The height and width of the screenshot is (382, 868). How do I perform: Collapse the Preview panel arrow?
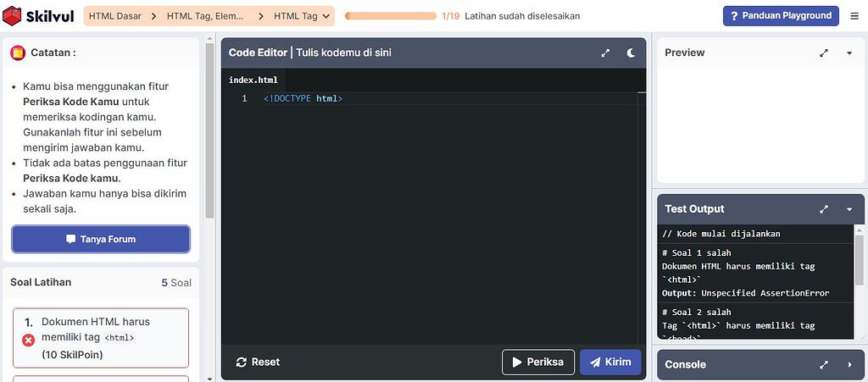click(849, 53)
